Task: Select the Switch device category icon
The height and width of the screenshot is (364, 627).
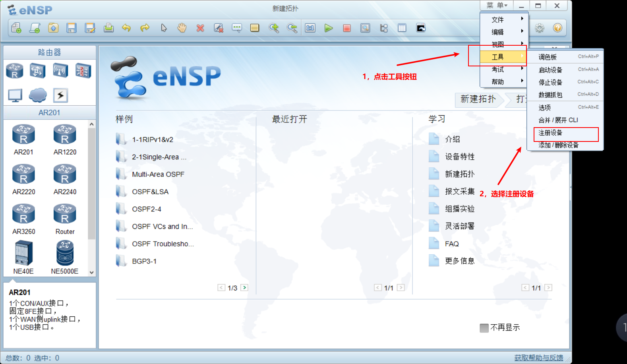Action: (x=37, y=71)
